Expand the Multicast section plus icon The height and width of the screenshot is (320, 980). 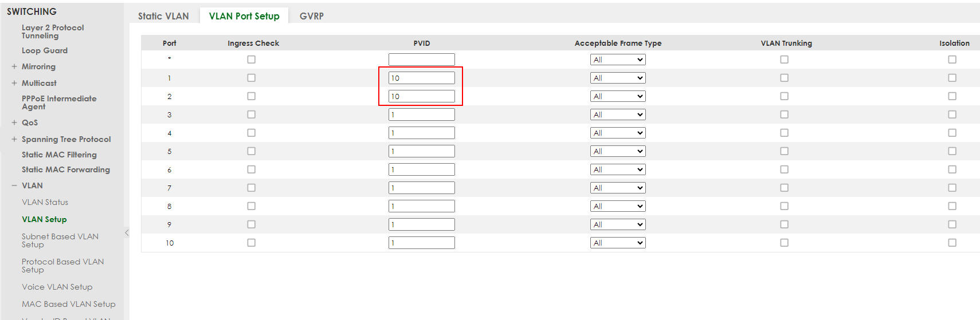pos(14,83)
